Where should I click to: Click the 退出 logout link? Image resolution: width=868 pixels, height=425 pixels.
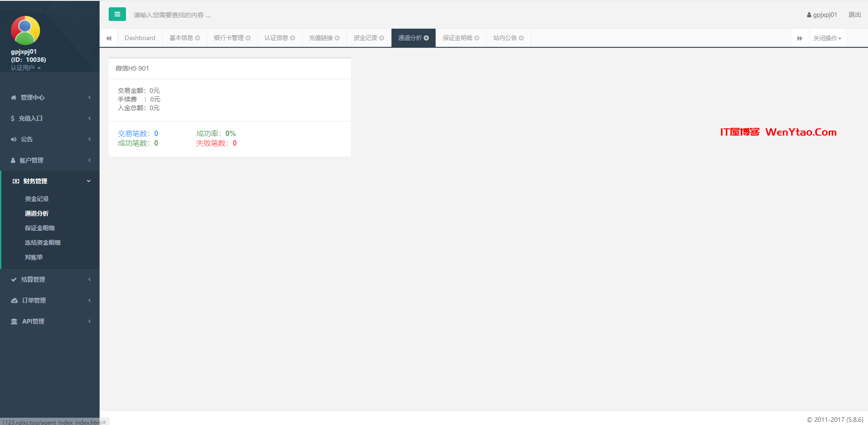tap(855, 15)
